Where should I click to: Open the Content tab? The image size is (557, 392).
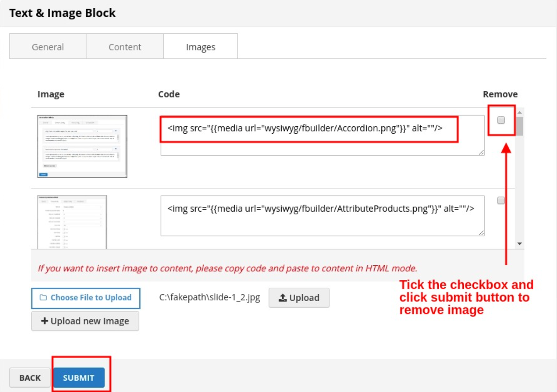tap(125, 47)
